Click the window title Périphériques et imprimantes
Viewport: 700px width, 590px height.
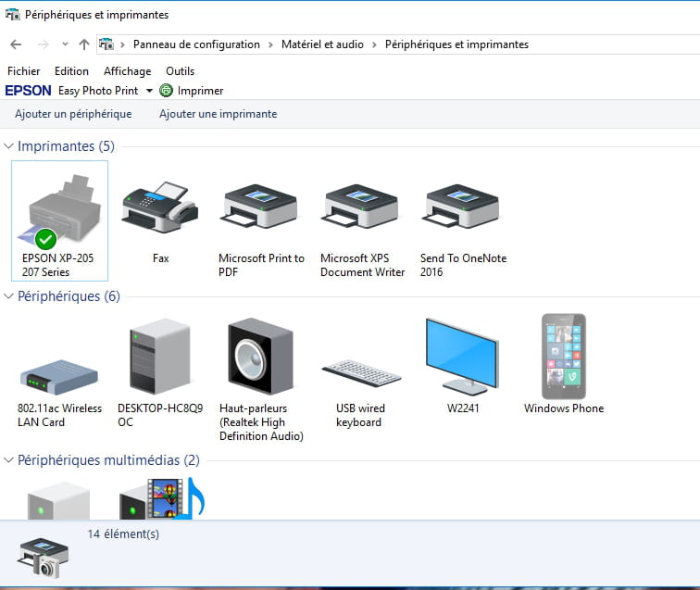coord(97,15)
